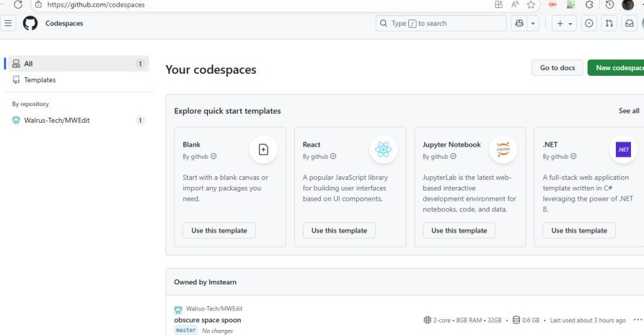Viewport: 644px width, 335px height.
Task: Add this page to browser favorites
Action: 532,4
